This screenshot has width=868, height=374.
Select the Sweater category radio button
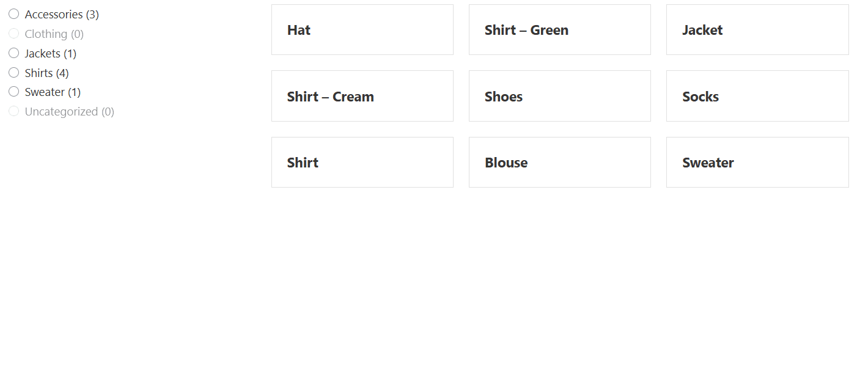[x=13, y=92]
